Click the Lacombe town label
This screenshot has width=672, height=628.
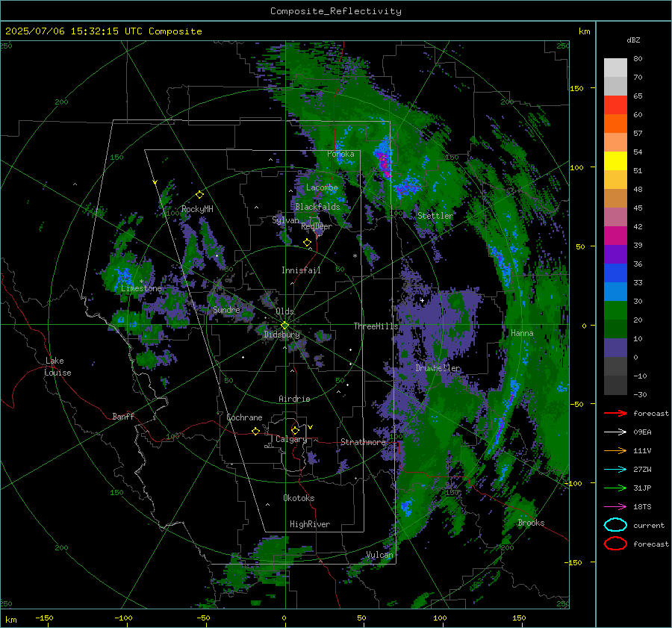[322, 187]
